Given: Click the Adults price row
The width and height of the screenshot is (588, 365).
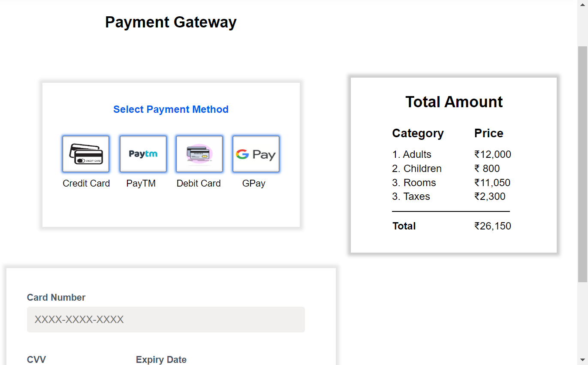Looking at the screenshot, I should tap(452, 154).
